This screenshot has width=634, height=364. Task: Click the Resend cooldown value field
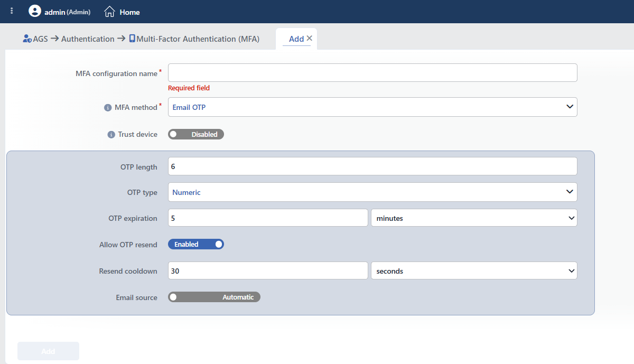click(268, 270)
